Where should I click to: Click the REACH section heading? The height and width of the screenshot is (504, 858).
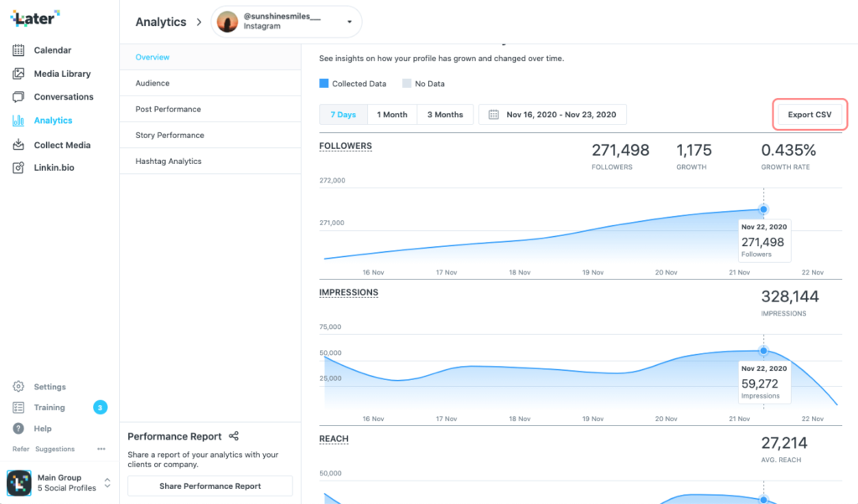(x=333, y=439)
